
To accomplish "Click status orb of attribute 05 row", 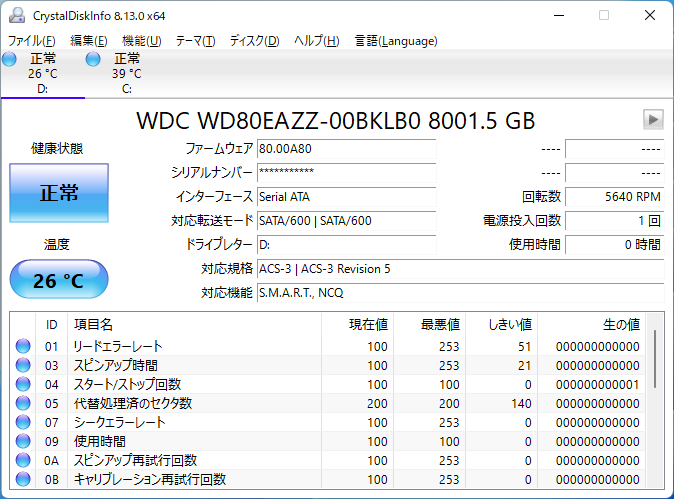I will pyautogui.click(x=23, y=403).
